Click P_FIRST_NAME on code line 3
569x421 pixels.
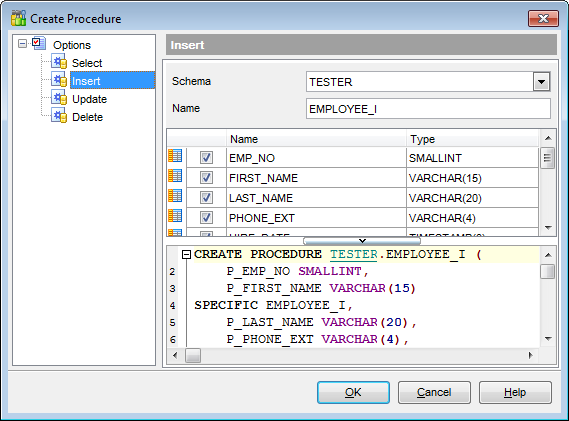tap(274, 289)
